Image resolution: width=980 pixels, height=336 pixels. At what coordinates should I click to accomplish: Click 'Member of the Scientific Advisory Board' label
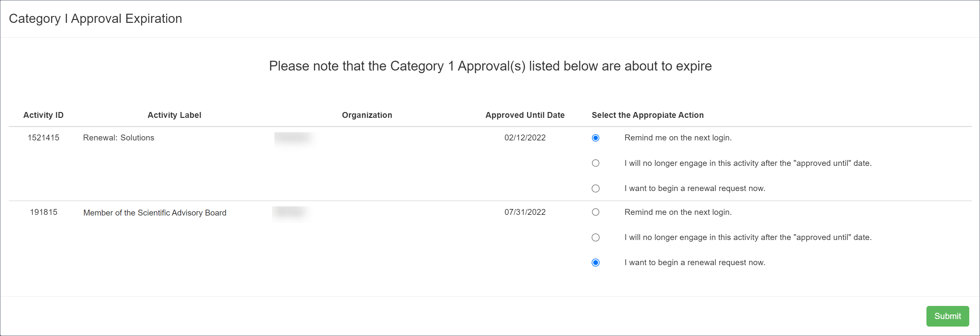point(154,213)
